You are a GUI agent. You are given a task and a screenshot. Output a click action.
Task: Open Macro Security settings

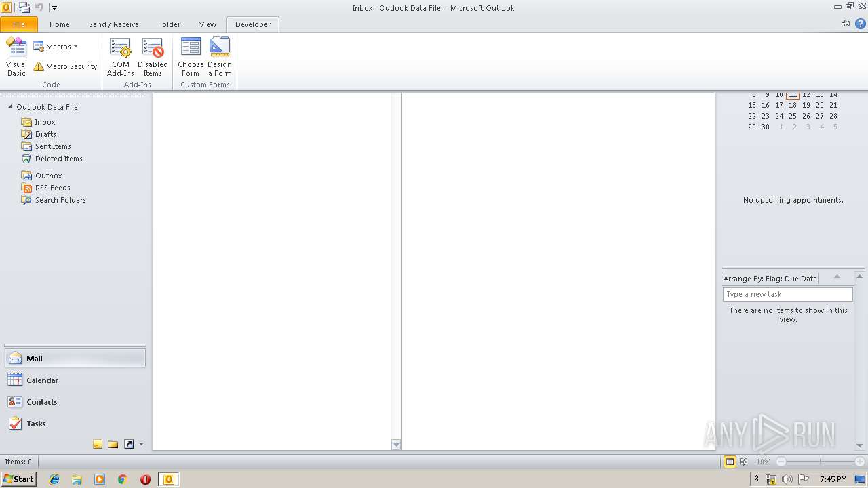click(65, 66)
